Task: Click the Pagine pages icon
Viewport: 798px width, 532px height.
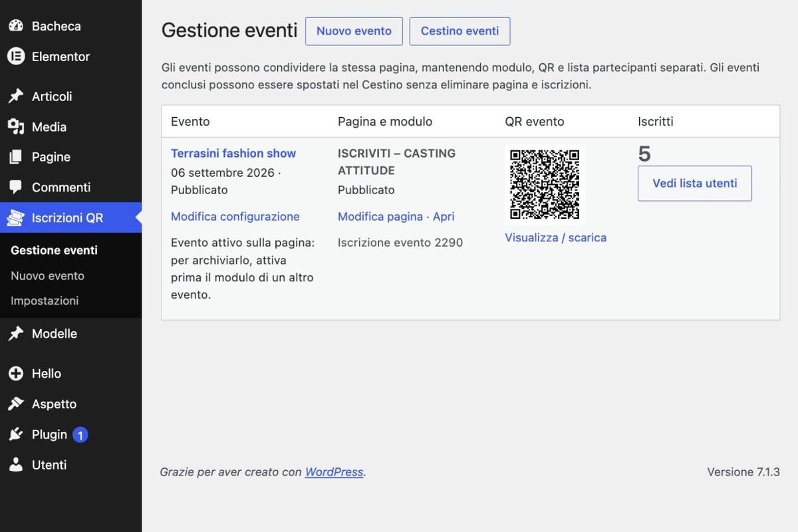Action: [16, 157]
